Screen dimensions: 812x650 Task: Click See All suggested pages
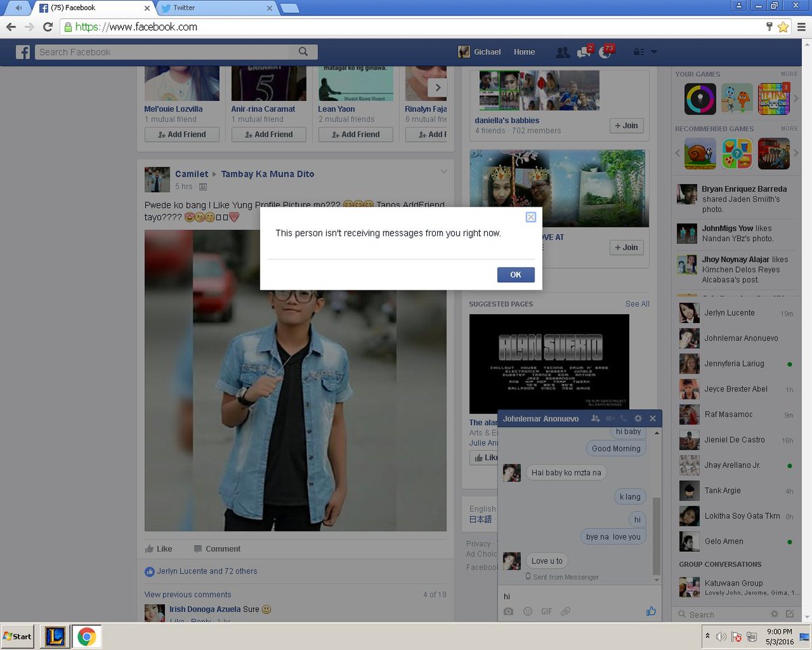click(x=637, y=304)
